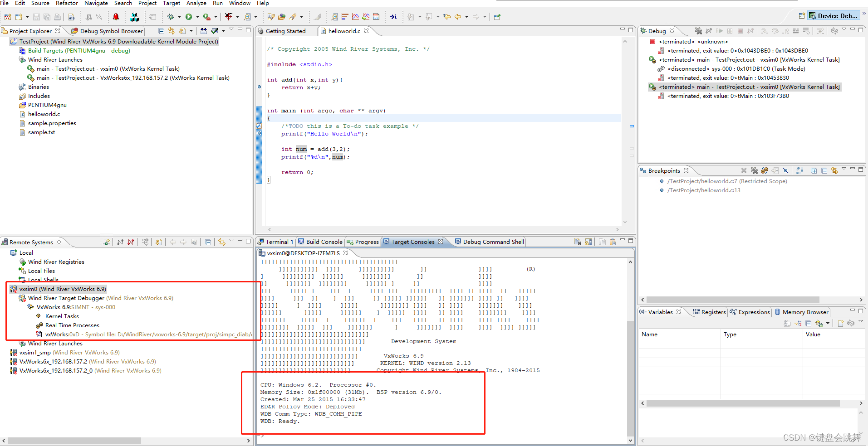Image resolution: width=868 pixels, height=446 pixels.
Task: Click Refresh icon in Debug view toolbar
Action: tap(834, 31)
